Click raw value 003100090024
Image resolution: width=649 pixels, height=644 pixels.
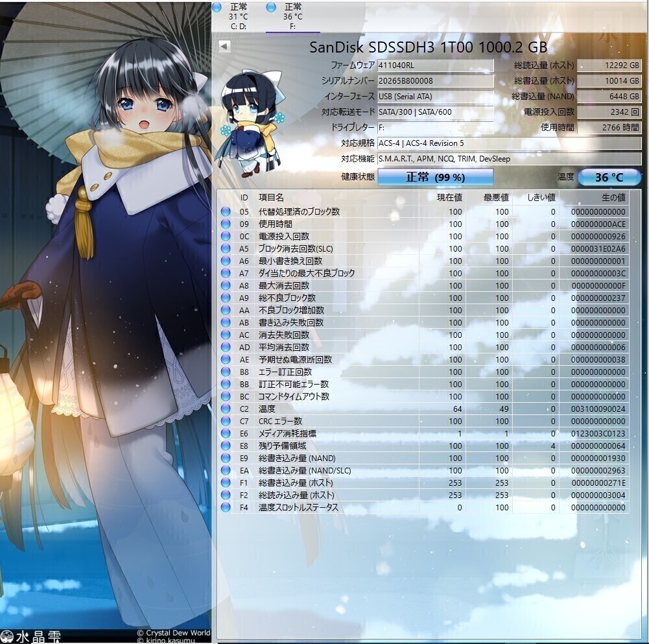tap(598, 409)
